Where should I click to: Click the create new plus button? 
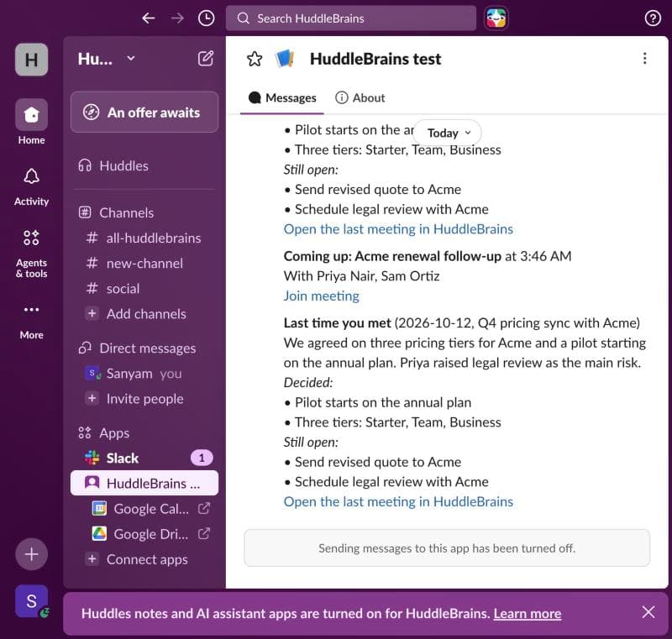31,553
